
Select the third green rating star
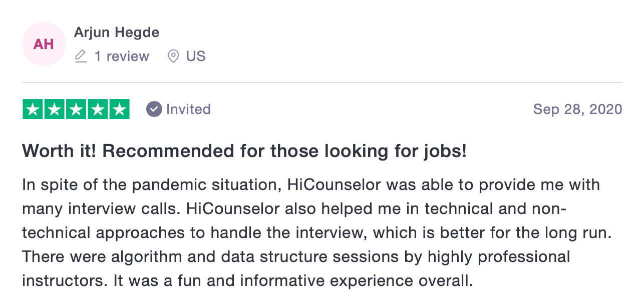(76, 109)
